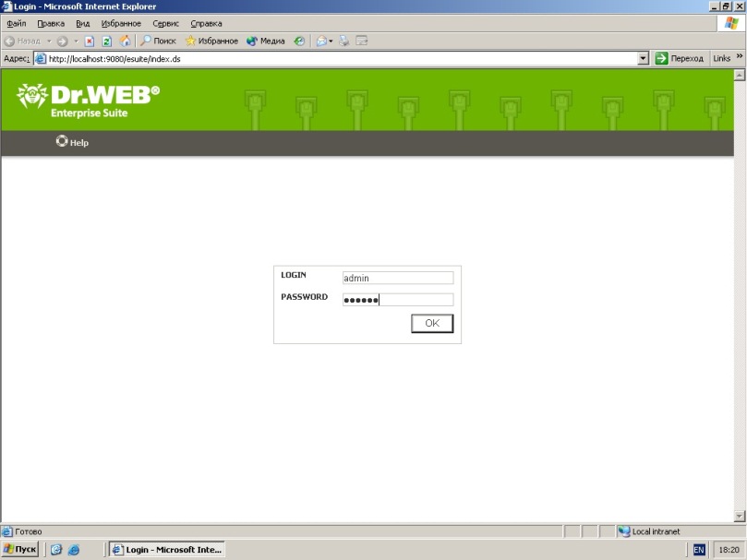Expand the address bar dropdown arrow
The width and height of the screenshot is (747, 560).
[x=644, y=58]
